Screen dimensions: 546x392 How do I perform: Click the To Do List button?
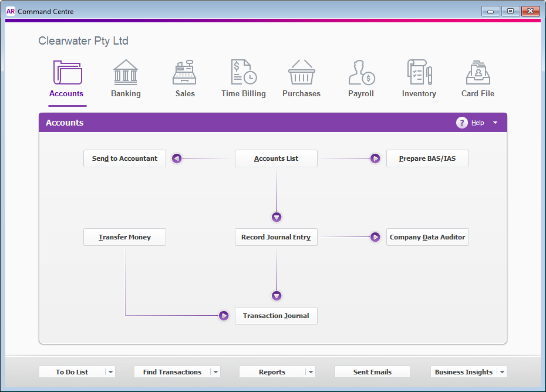(72, 372)
